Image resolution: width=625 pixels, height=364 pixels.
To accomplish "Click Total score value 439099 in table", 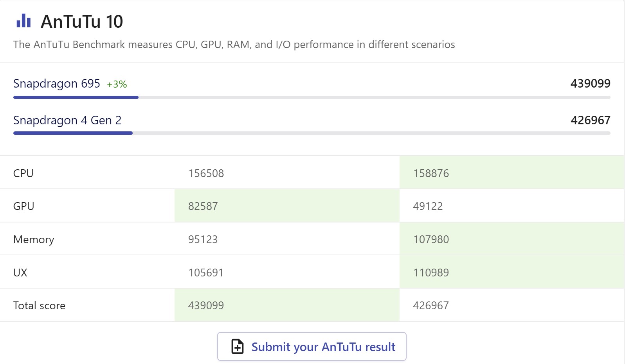I will pyautogui.click(x=206, y=305).
